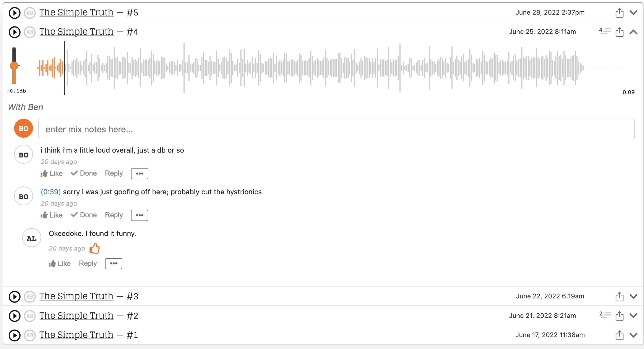Toggle AB compare on mix #3
Image resolution: width=644 pixels, height=349 pixels.
pos(30,297)
